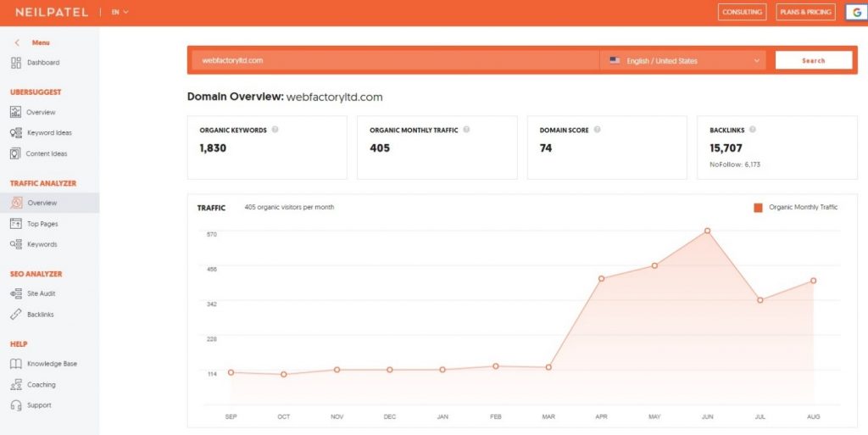Click the Organic Monthly Traffic value 405

point(380,148)
